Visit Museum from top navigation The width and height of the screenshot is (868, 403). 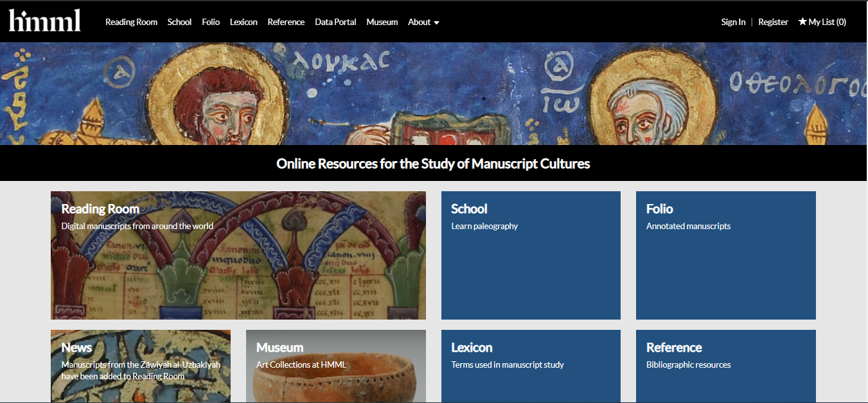[x=382, y=22]
